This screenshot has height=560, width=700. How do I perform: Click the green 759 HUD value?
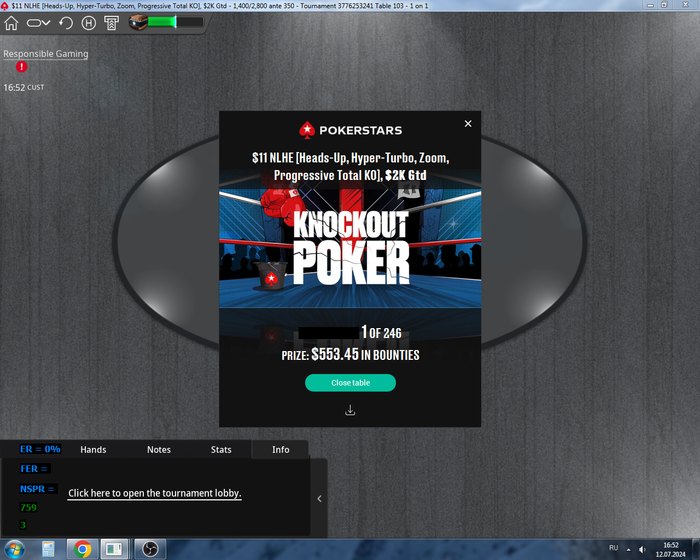[x=28, y=508]
